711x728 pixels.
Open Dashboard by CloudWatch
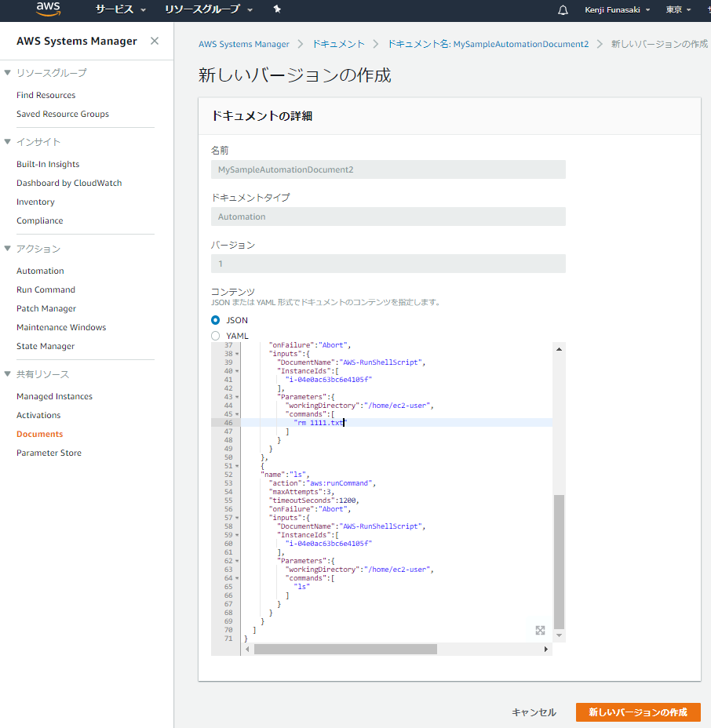tap(69, 183)
